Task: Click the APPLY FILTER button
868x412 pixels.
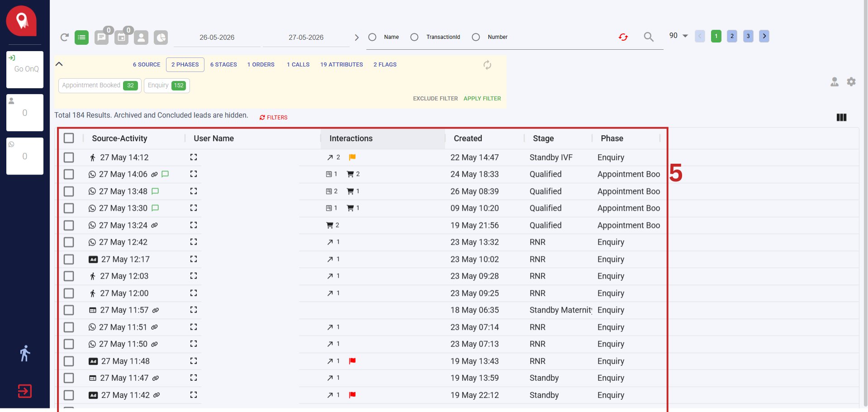Action: click(x=482, y=98)
